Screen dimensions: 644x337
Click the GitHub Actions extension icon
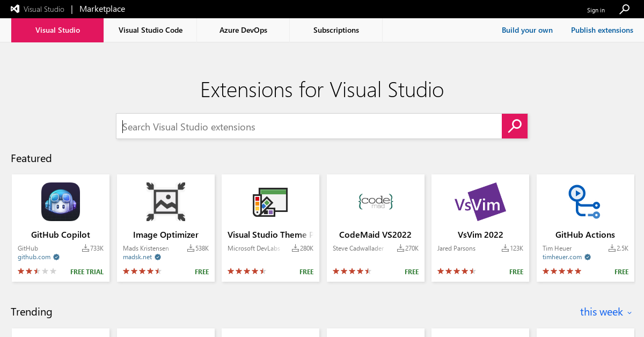584,202
